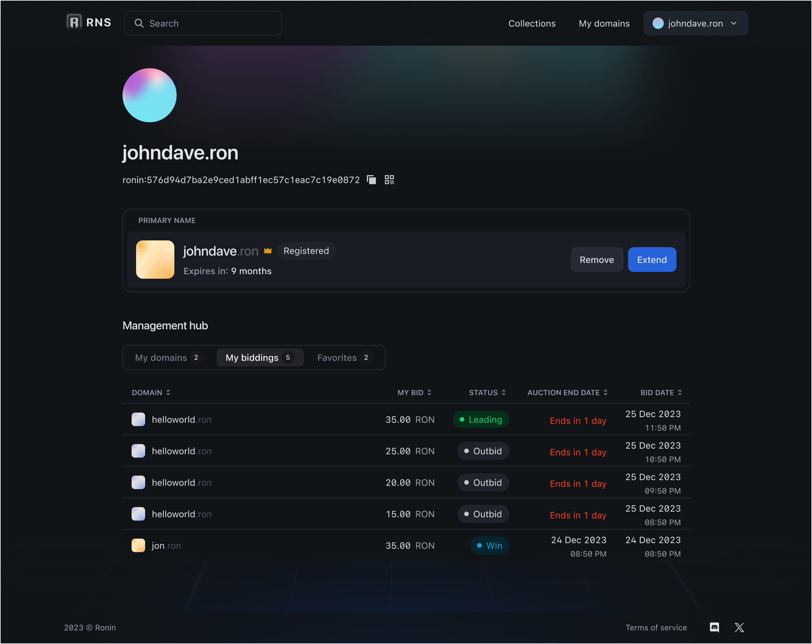Click the search magnifier icon
Viewport: 812px width, 644px height.
(x=139, y=23)
